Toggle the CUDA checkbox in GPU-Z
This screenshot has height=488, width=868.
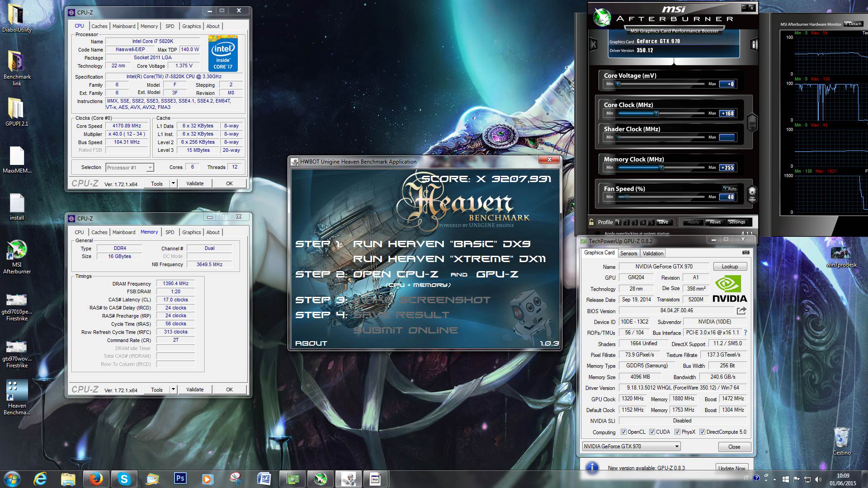pos(652,432)
